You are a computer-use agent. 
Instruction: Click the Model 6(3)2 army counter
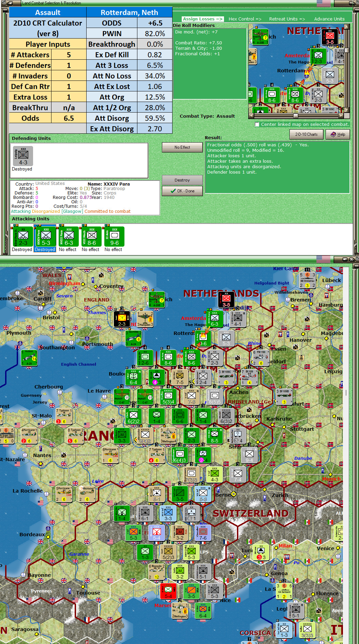(226, 416)
